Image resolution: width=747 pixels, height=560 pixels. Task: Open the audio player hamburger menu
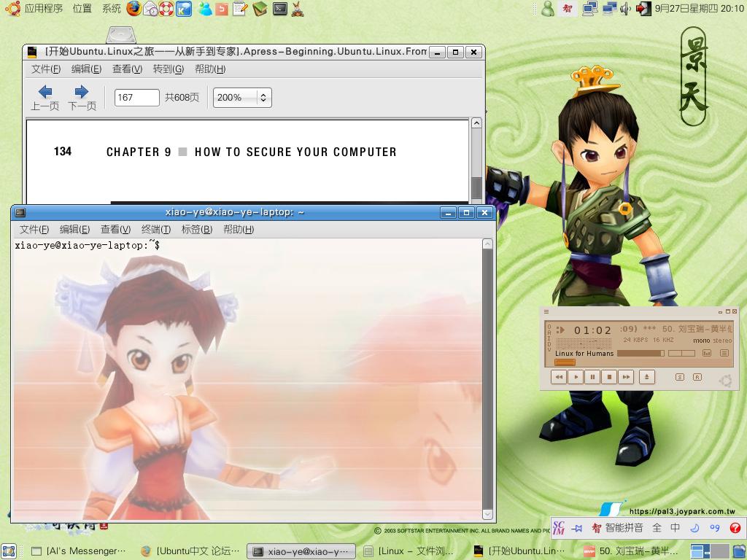click(x=546, y=312)
